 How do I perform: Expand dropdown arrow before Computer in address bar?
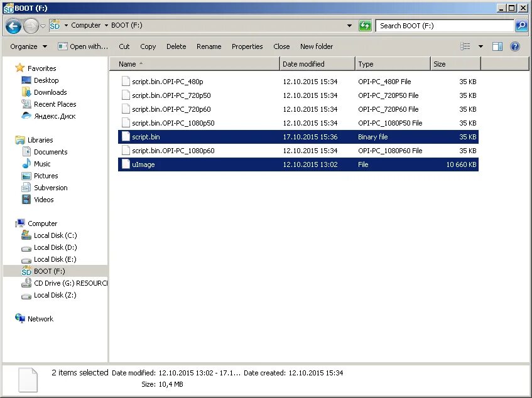[66, 26]
